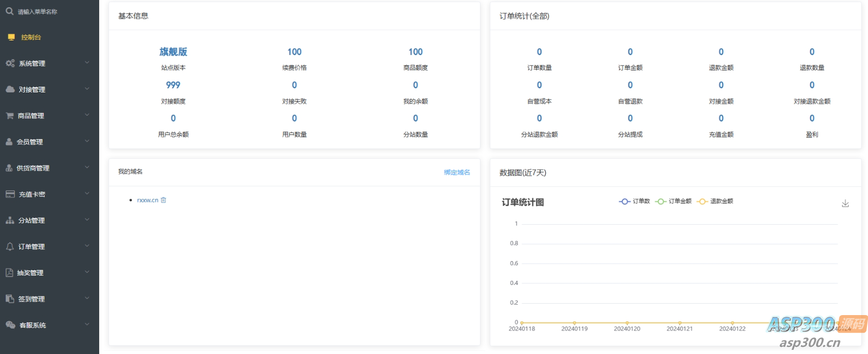
Task: Expand the 签到管理 menu arrow
Action: click(x=87, y=298)
